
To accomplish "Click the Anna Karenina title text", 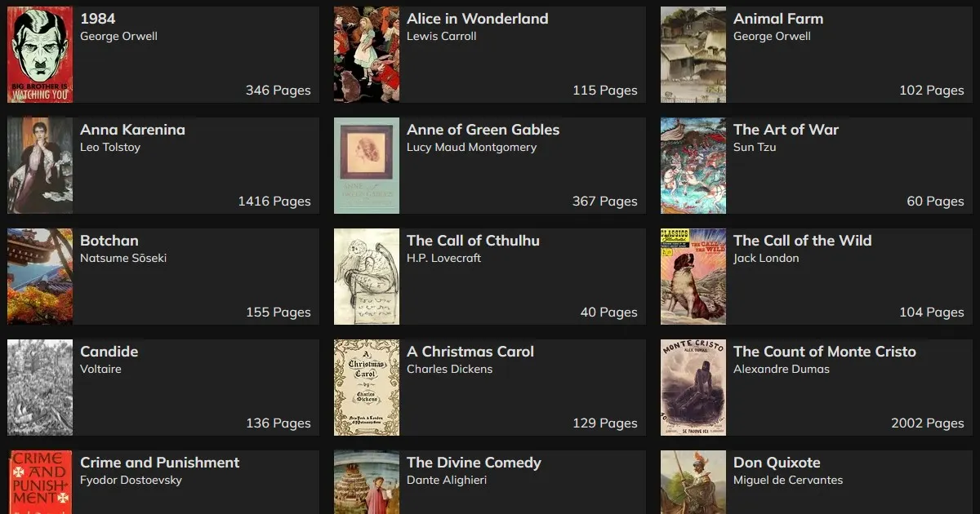I will click(132, 130).
